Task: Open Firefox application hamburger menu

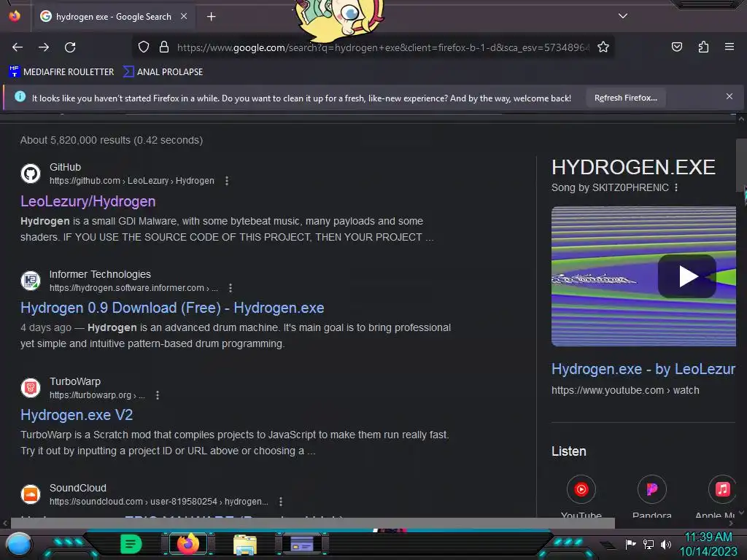Action: (x=729, y=47)
